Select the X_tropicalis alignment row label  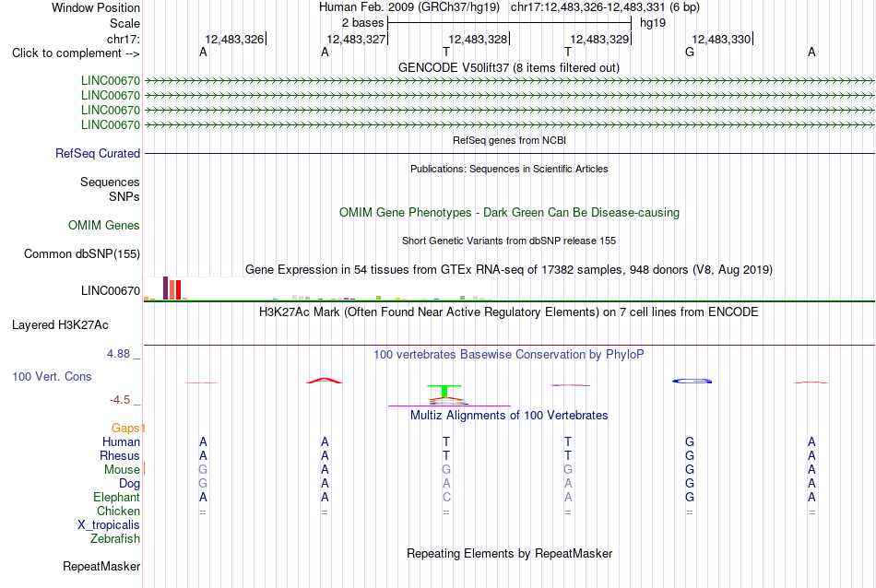(x=109, y=525)
